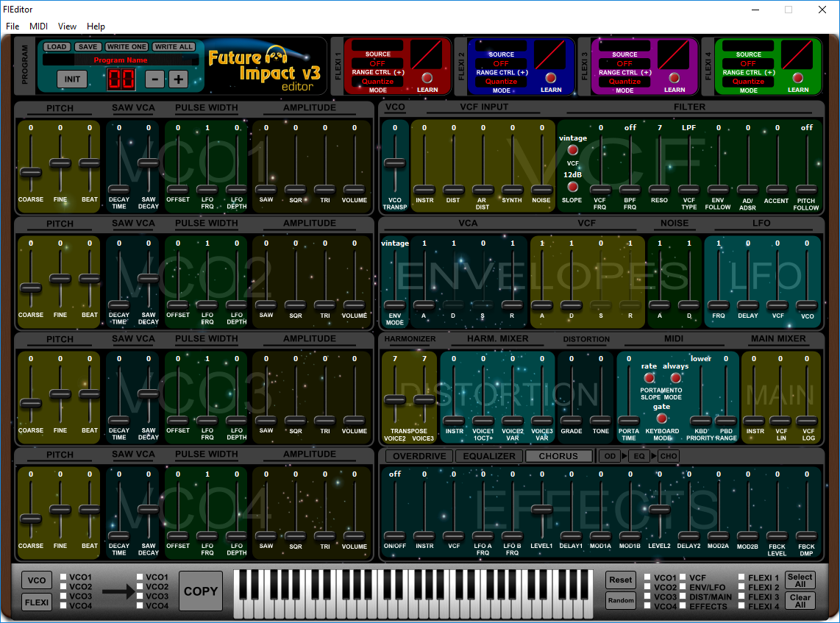Check the VCF reset selection checkbox

click(x=683, y=577)
